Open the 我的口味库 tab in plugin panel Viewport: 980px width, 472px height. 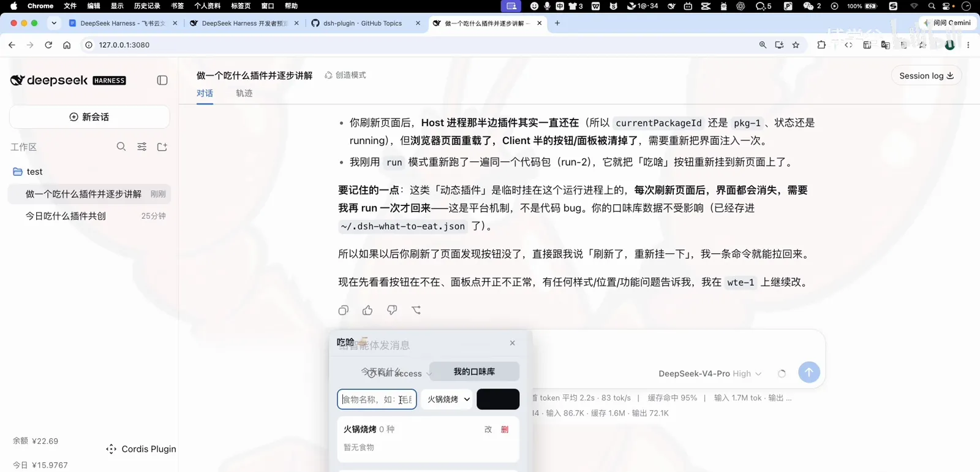point(474,371)
